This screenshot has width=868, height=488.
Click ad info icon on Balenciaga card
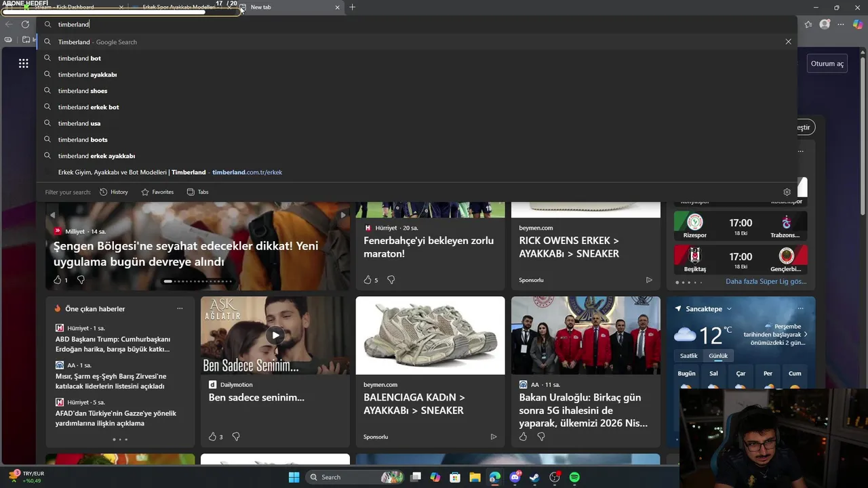(494, 436)
